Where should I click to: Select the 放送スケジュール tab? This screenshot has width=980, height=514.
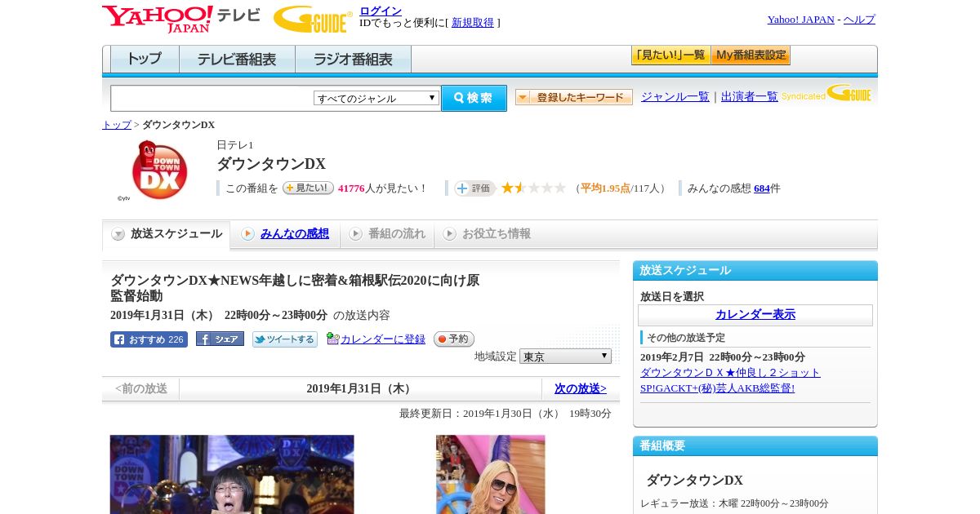(167, 234)
